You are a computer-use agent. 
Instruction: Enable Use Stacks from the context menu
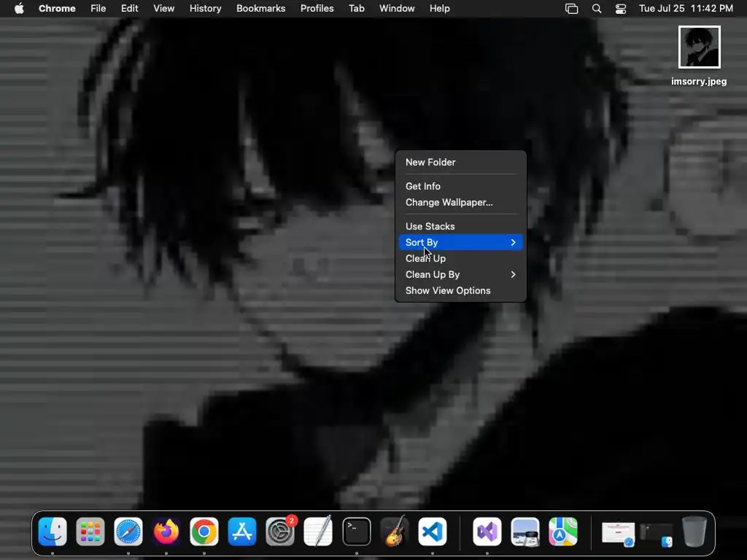pos(461,226)
